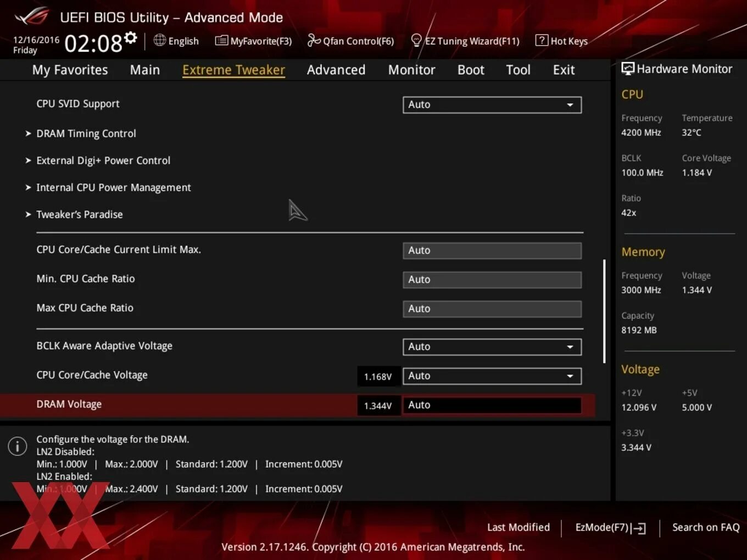Screen dimensions: 747x560
Task: Click the 12/16/2016 date text
Action: click(36, 40)
